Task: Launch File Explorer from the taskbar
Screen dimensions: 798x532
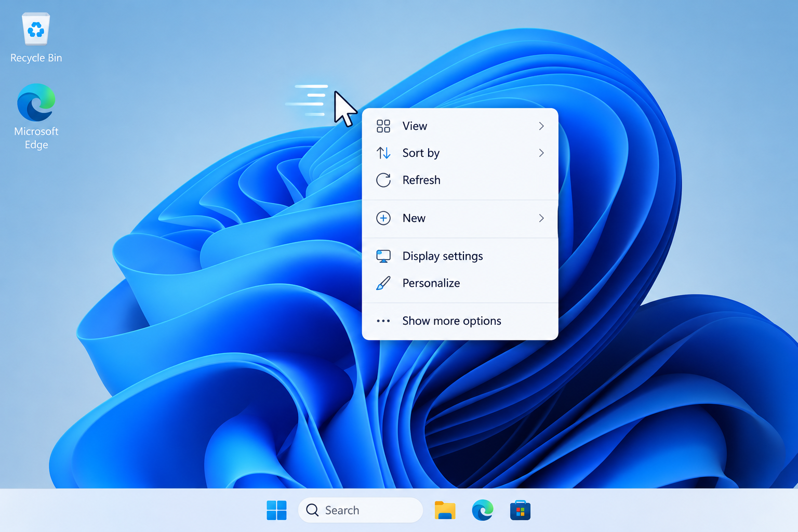Action: coord(445,510)
